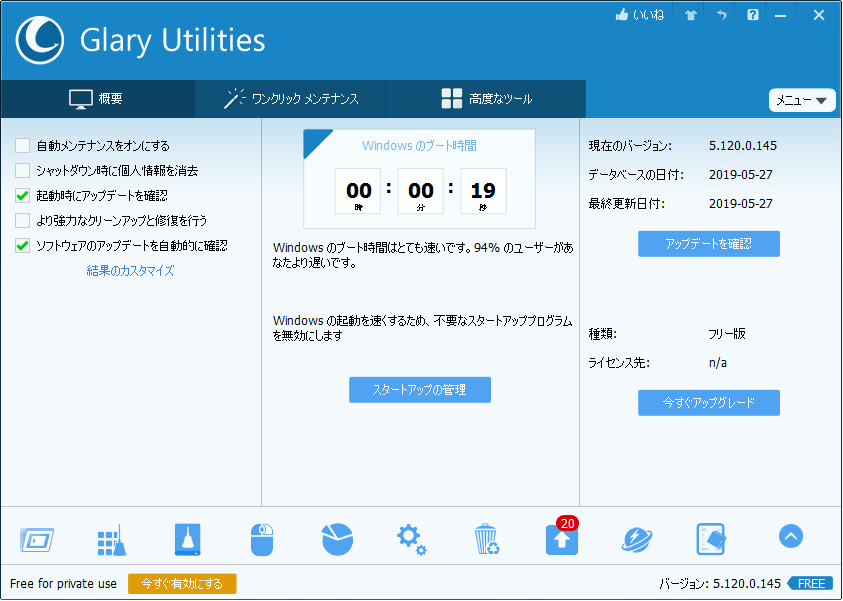The height and width of the screenshot is (601, 843).
Task: Open the Browser Assistant planet icon
Action: click(x=637, y=540)
